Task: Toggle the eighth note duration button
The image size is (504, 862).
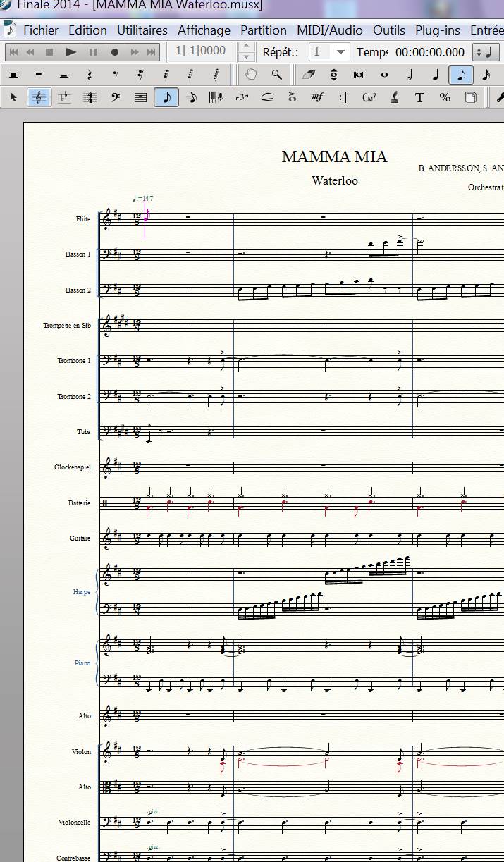Action: click(460, 75)
